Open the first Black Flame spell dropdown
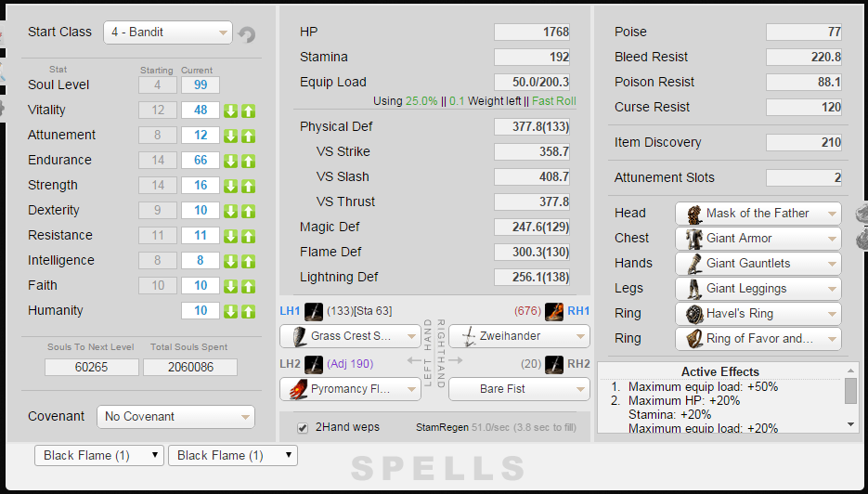The width and height of the screenshot is (868, 494). (x=98, y=456)
